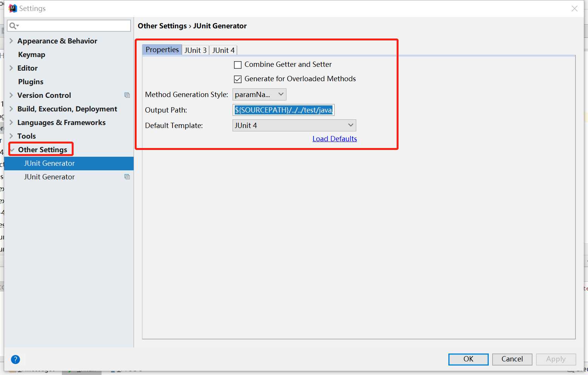Select Plugins in settings tree
The width and height of the screenshot is (588, 375).
[x=31, y=82]
